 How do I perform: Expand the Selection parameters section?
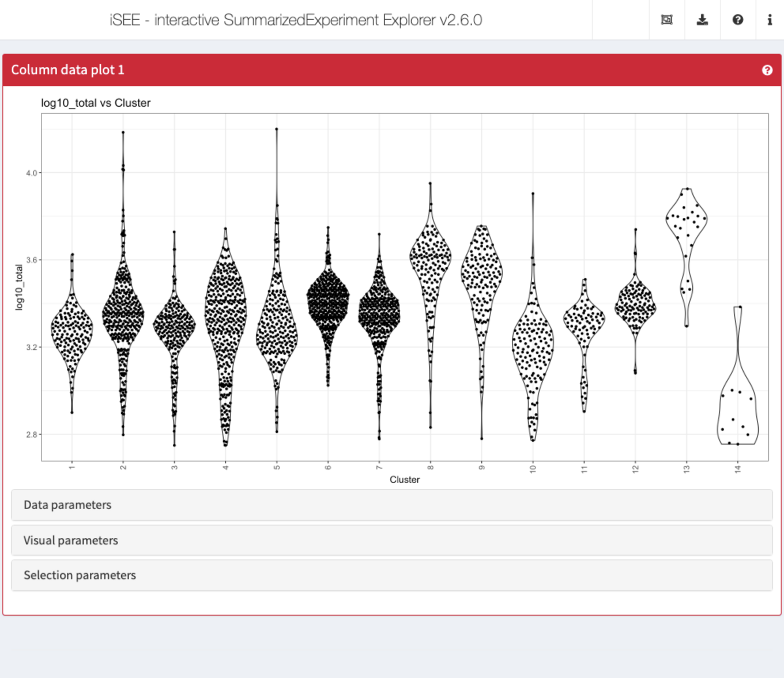[392, 575]
